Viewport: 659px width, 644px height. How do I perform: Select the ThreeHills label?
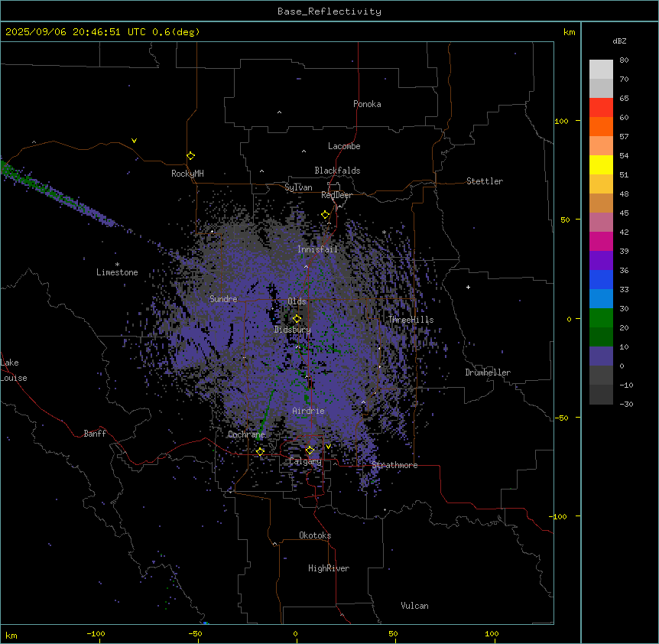pos(411,320)
